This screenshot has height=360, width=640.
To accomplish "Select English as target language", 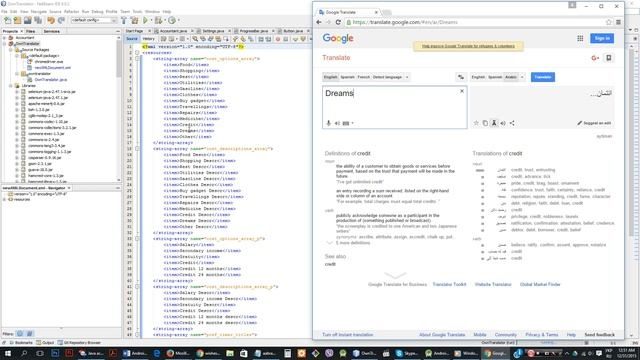I will 478,77.
